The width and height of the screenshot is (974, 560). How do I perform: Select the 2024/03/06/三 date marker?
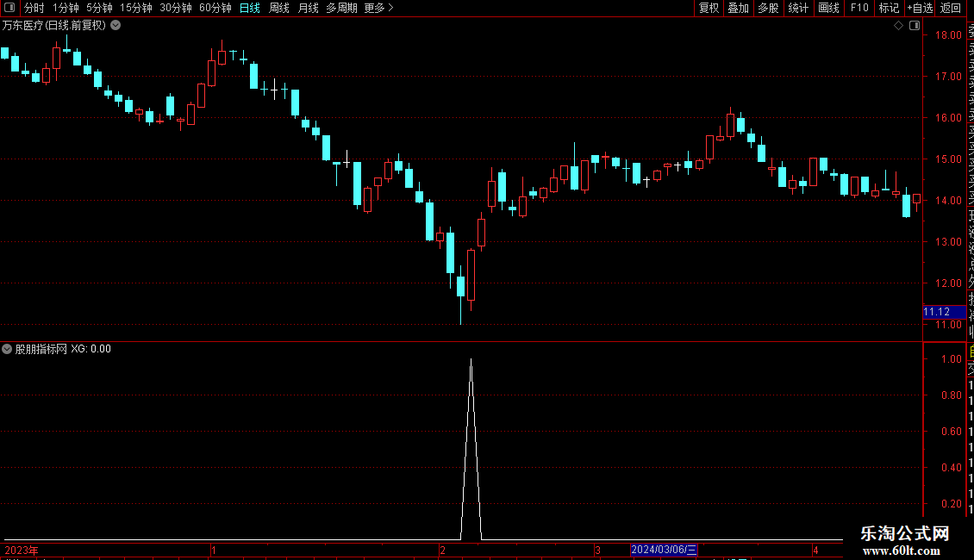tap(664, 550)
